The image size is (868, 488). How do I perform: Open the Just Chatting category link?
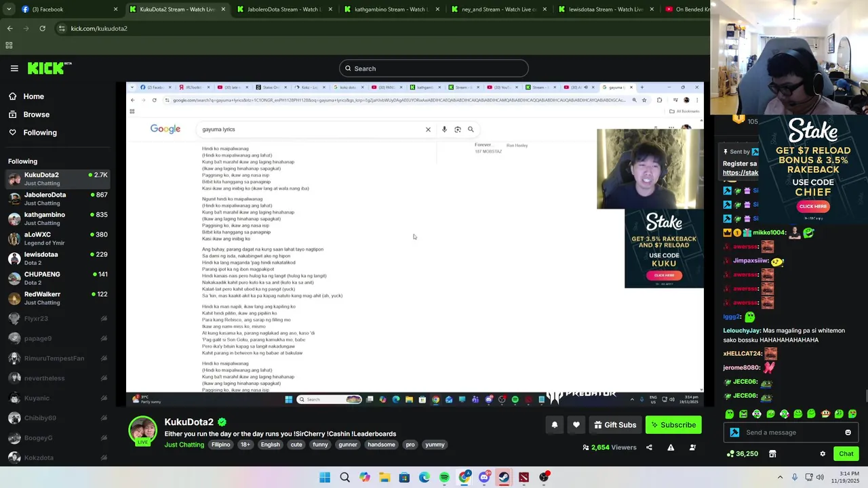point(184,445)
